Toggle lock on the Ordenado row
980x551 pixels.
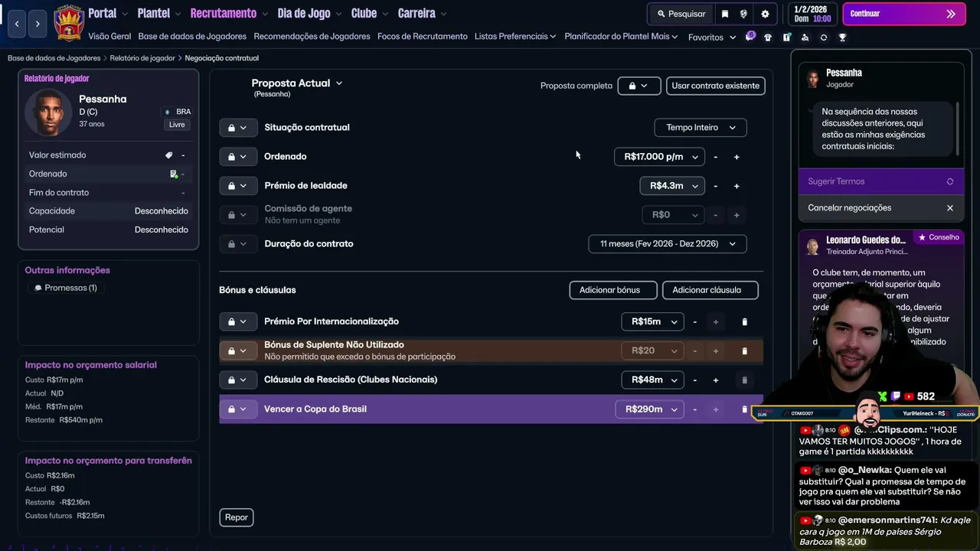[238, 157]
